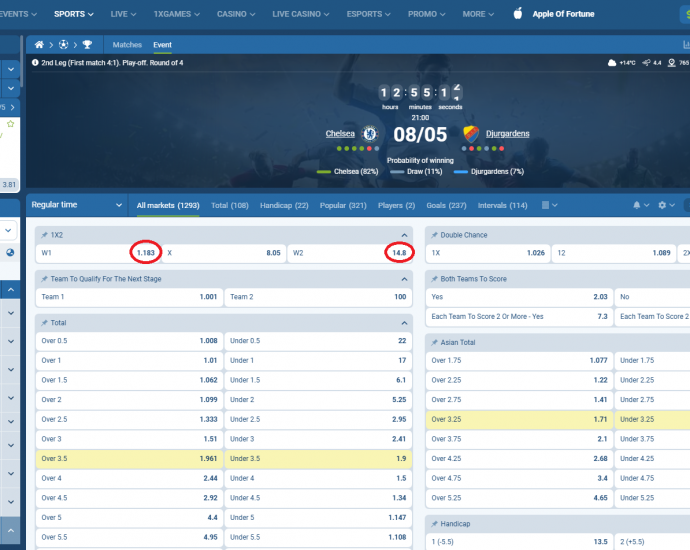This screenshot has height=550, width=690.
Task: Open the PROMO menu
Action: pyautogui.click(x=426, y=14)
